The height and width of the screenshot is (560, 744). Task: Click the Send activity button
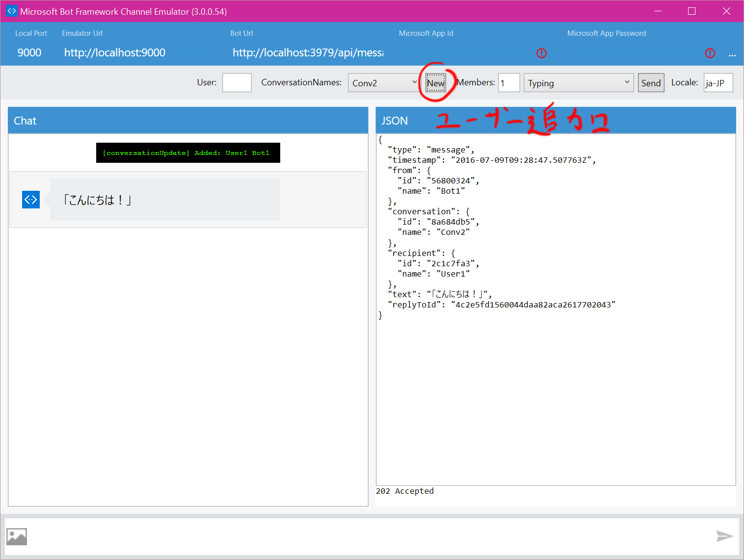point(651,83)
